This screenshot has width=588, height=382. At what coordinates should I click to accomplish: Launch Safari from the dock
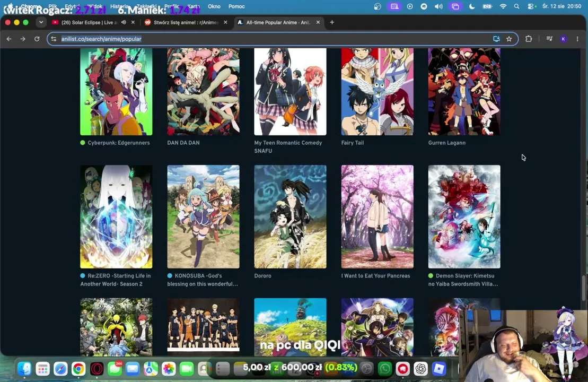pyautogui.click(x=60, y=369)
